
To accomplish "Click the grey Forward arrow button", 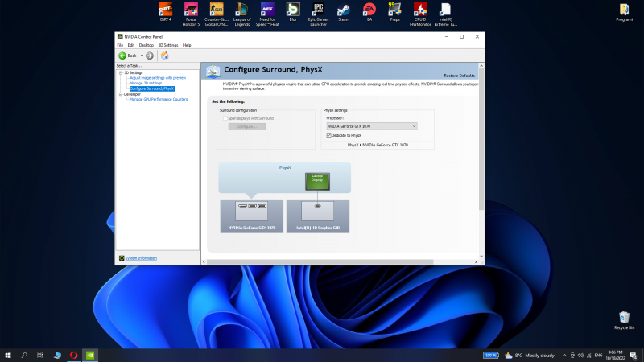I will coord(150,56).
